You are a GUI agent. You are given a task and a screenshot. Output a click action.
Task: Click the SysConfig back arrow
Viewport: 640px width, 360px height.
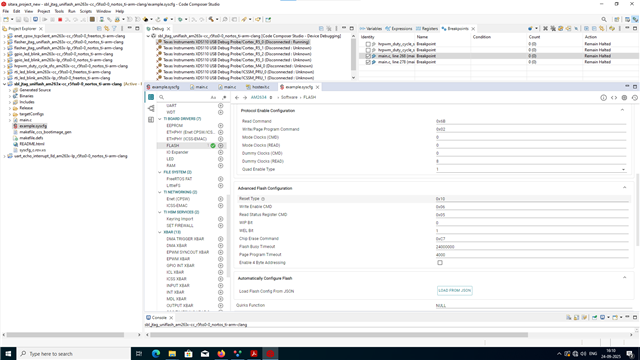coord(237,98)
